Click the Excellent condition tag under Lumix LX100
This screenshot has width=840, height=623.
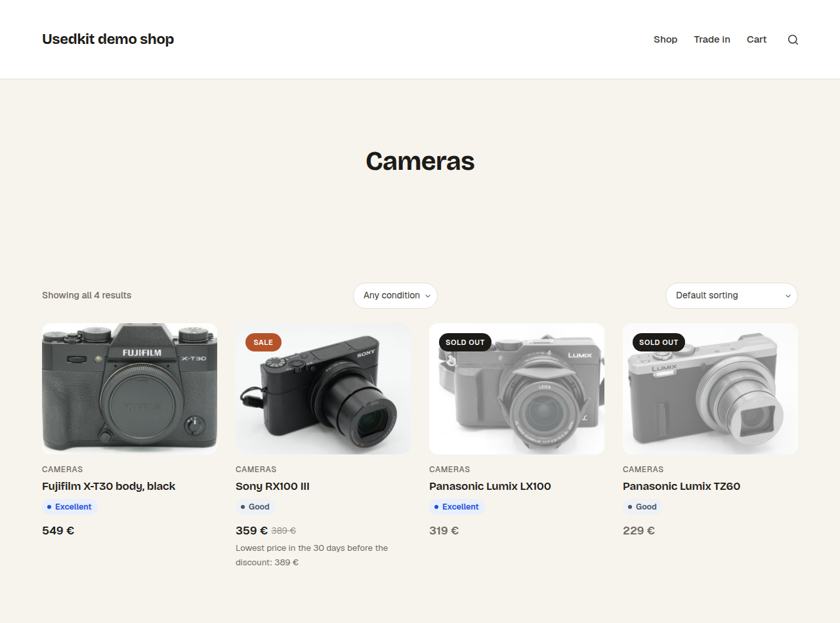[457, 507]
